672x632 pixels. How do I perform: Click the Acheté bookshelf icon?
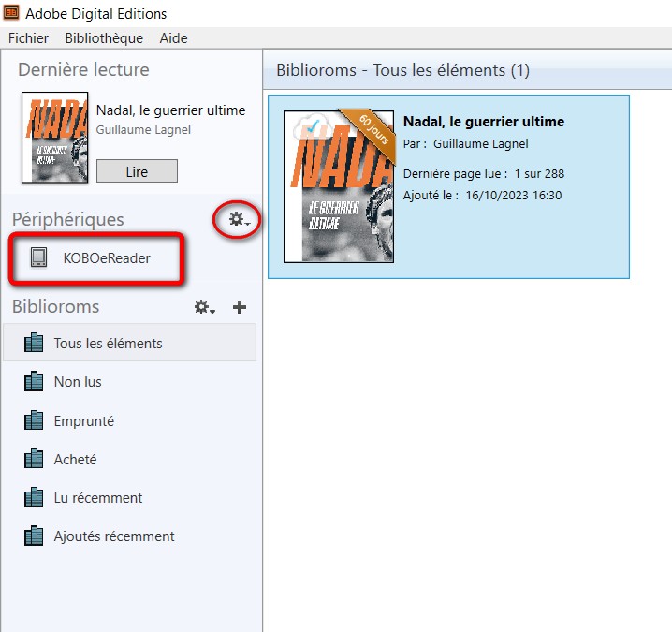point(34,460)
